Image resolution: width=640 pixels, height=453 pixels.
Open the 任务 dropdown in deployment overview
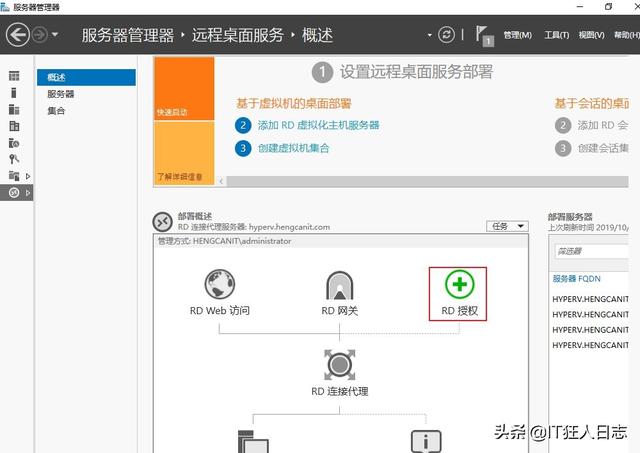tap(507, 226)
